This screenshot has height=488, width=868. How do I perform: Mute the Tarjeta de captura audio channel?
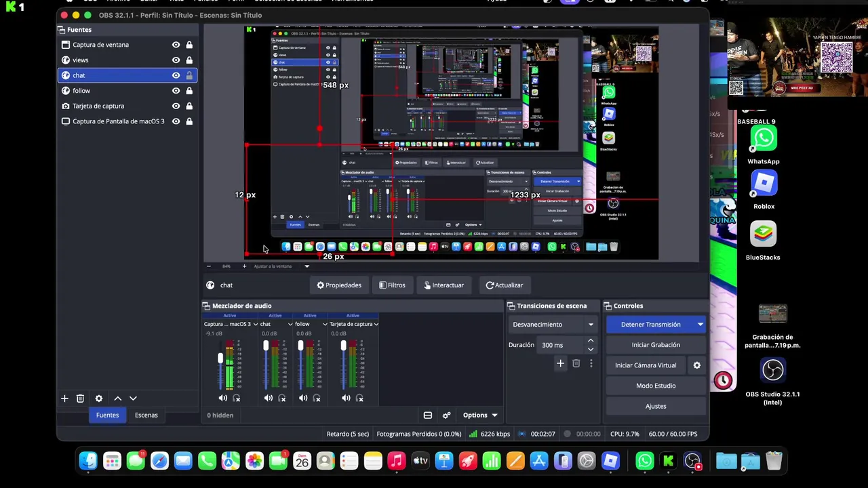click(346, 398)
